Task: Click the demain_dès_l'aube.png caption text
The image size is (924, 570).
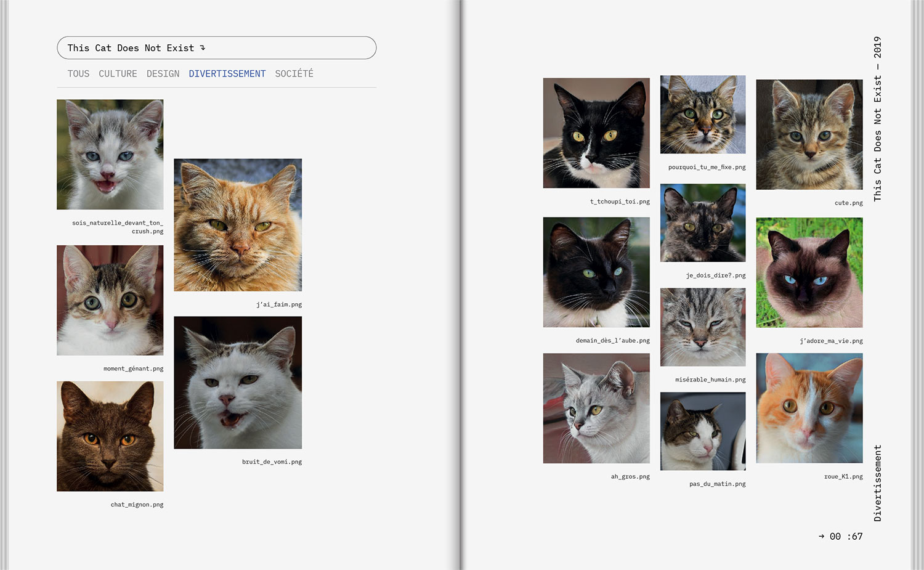Action: pyautogui.click(x=612, y=341)
